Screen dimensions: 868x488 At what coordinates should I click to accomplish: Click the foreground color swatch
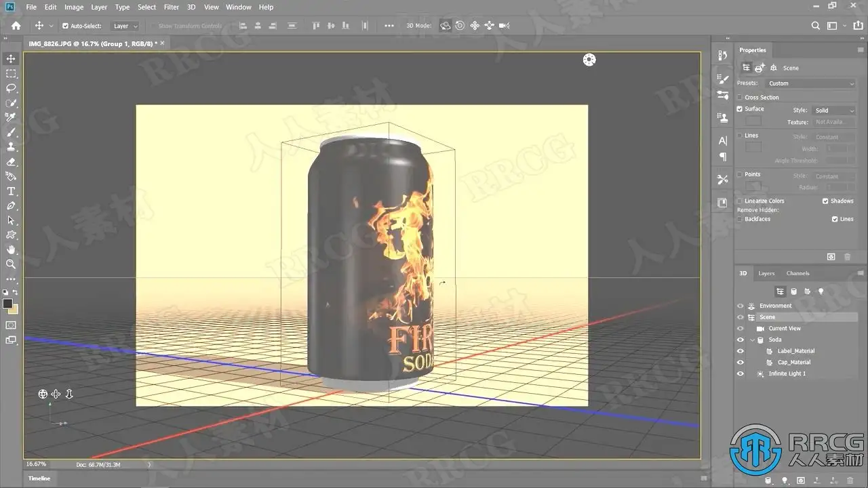[x=7, y=304]
